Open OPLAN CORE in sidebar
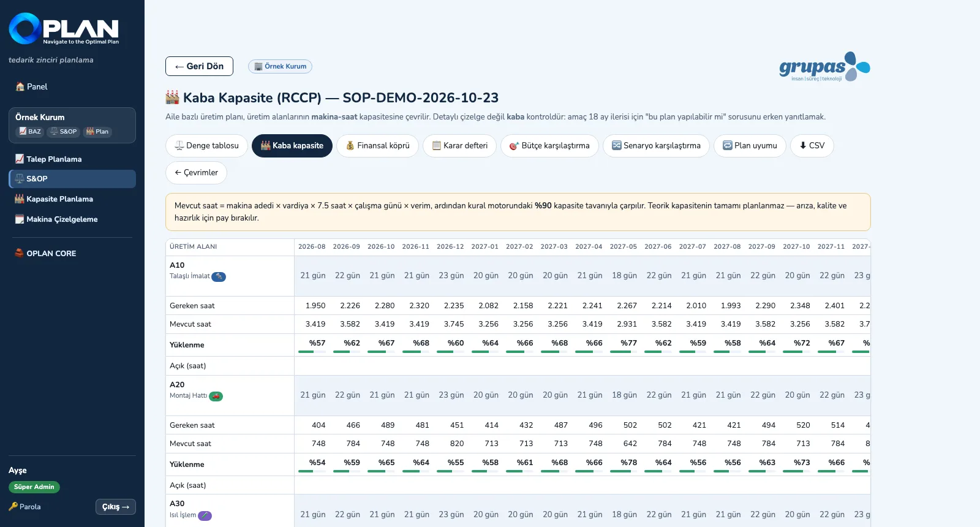Image resolution: width=980 pixels, height=527 pixels. [72, 253]
